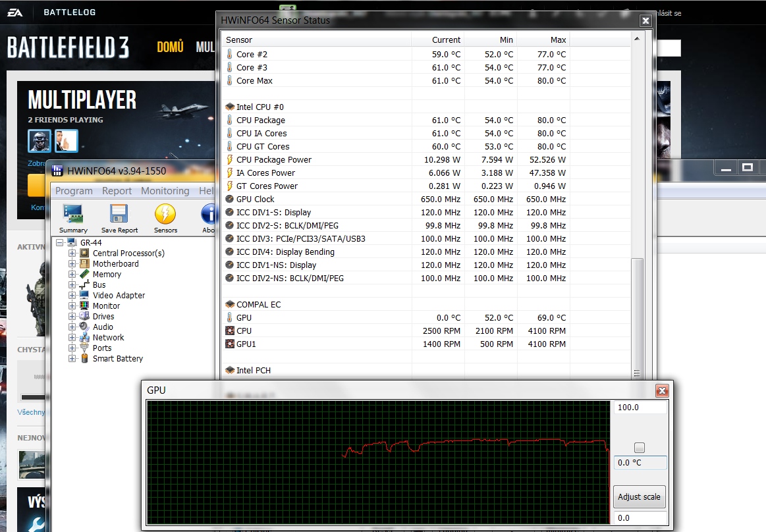Screen dimensions: 766x532
Task: Click the Drives disk icon in tree
Action: pos(84,316)
